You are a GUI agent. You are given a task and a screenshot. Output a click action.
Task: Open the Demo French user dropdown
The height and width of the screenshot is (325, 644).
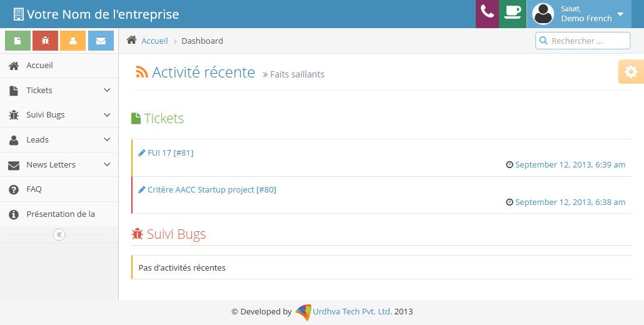[x=578, y=14]
